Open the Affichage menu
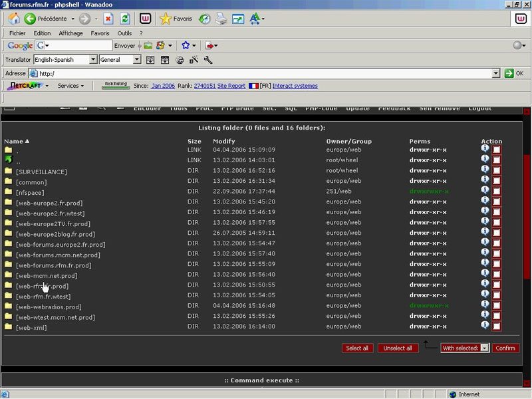 pyautogui.click(x=70, y=33)
